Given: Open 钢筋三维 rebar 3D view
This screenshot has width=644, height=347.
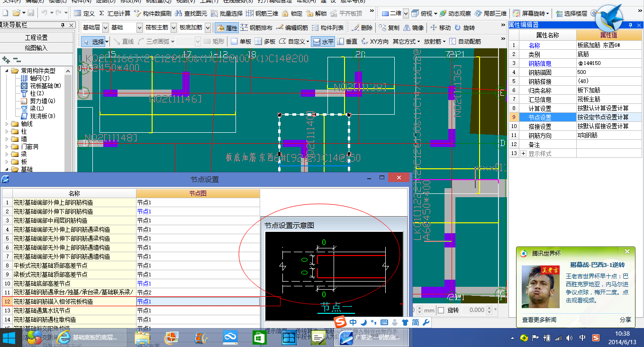Looking at the screenshot, I should [x=263, y=13].
